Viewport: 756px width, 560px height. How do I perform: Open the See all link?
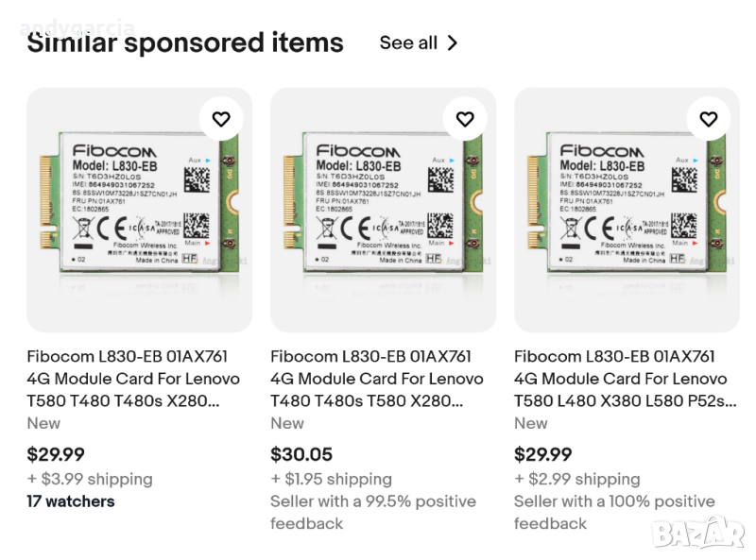point(408,43)
